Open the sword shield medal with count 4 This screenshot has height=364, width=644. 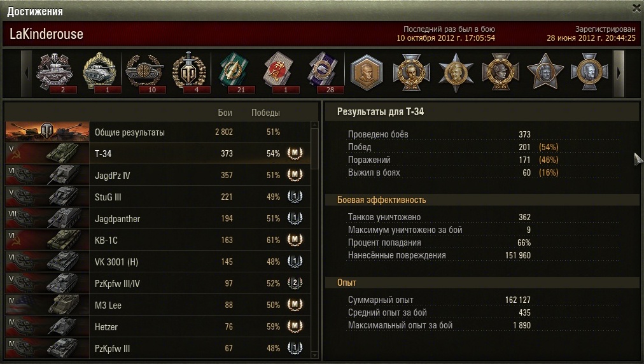pyautogui.click(x=189, y=72)
